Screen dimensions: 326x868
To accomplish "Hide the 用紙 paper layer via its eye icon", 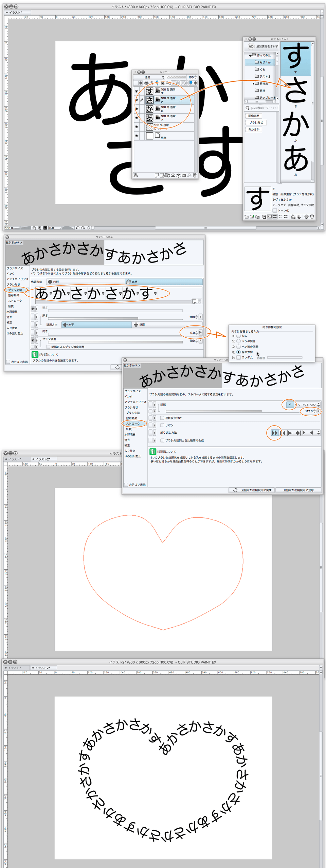I will 137,136.
